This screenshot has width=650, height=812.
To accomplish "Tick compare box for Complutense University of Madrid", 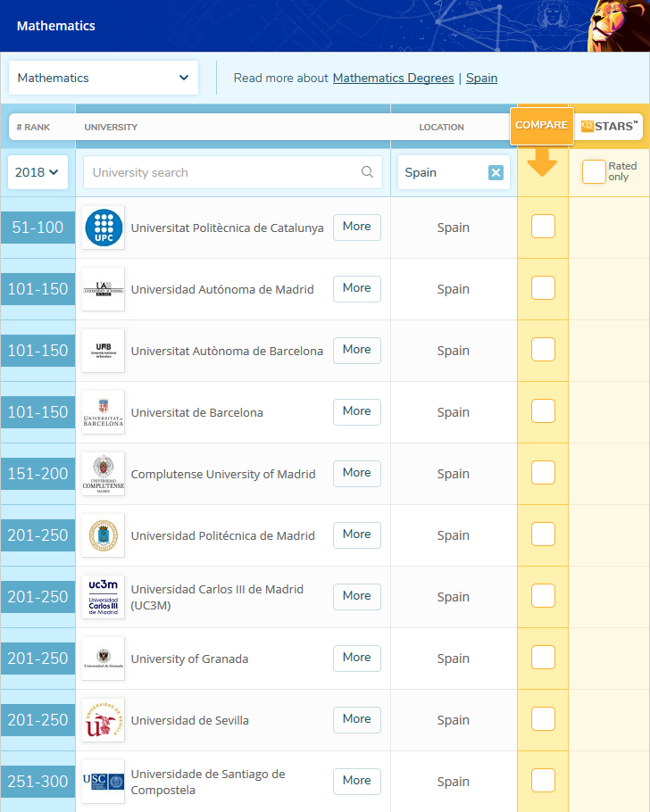I will coord(543,473).
